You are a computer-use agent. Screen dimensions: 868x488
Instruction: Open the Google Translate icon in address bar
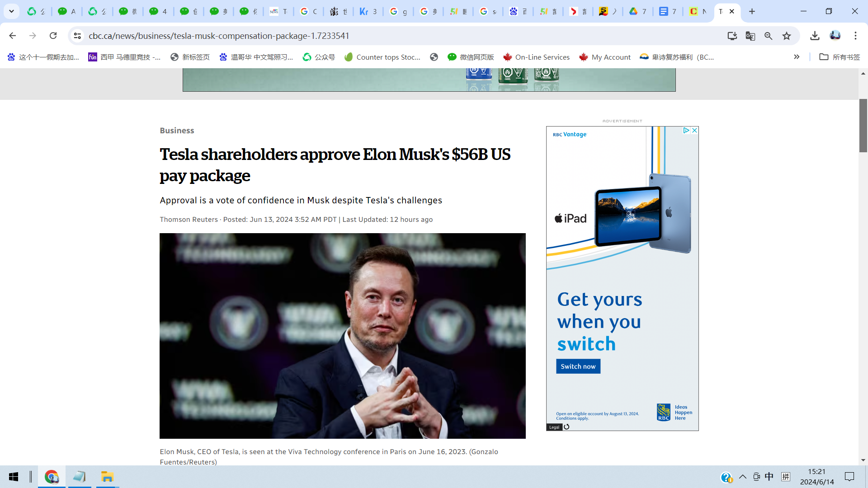pos(750,36)
